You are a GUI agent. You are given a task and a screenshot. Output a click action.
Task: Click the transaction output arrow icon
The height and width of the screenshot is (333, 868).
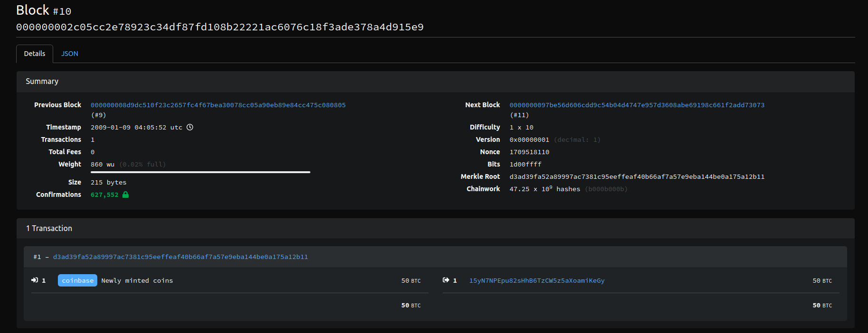(x=446, y=280)
